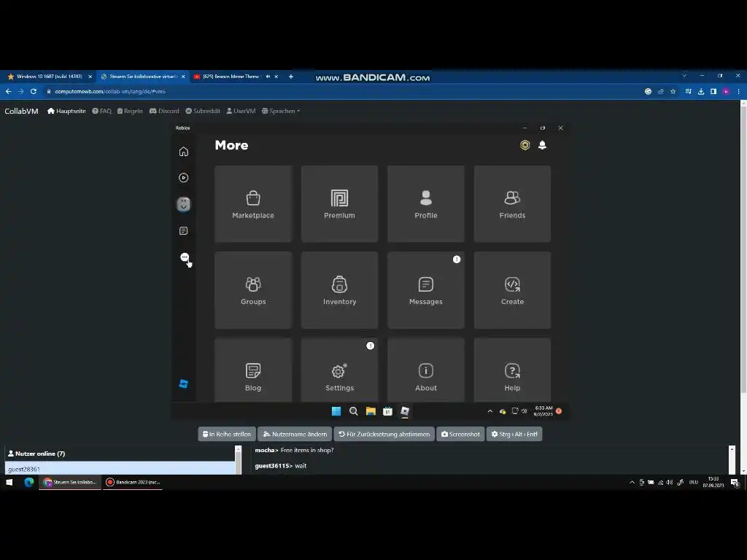The width and height of the screenshot is (747, 560).
Task: Open the Chrome three-dot menu
Action: pyautogui.click(x=739, y=91)
